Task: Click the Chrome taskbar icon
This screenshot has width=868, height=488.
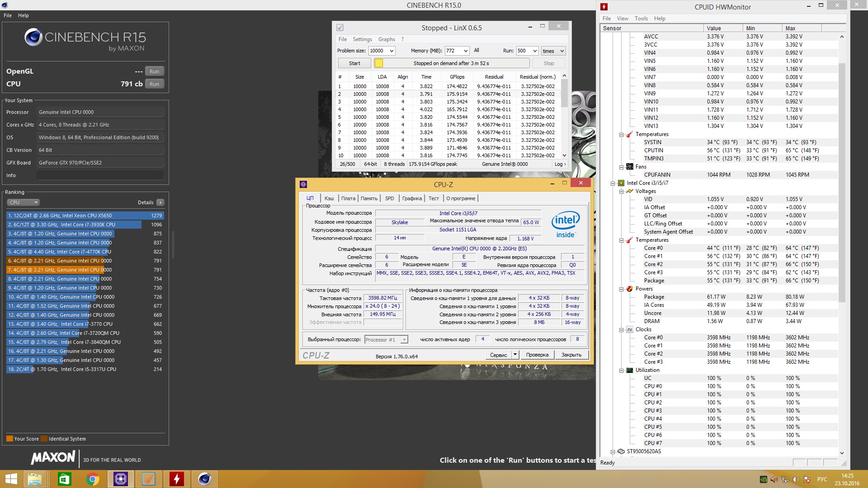Action: pyautogui.click(x=93, y=479)
